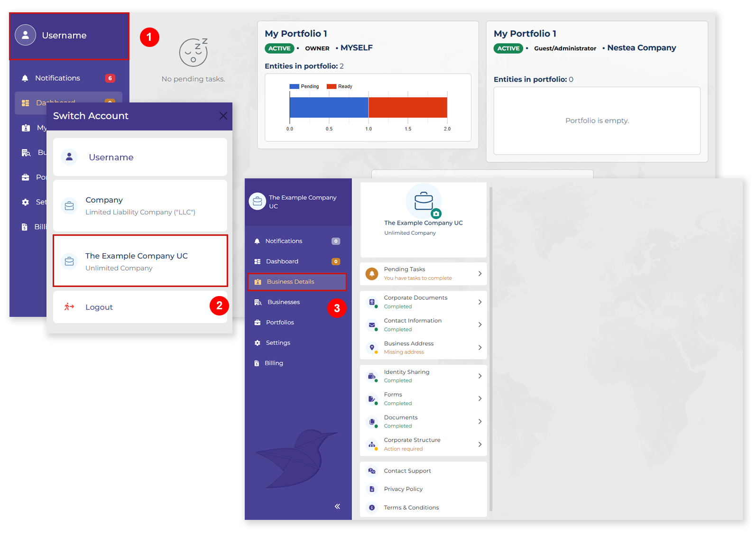Toggle Pending legend swatch in chart
756x537 pixels.
click(x=294, y=86)
